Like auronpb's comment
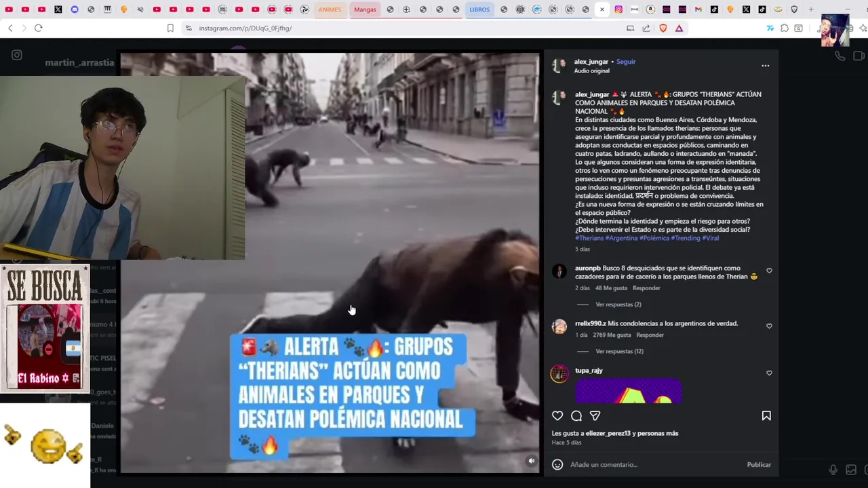The image size is (868, 488). [x=769, y=271]
